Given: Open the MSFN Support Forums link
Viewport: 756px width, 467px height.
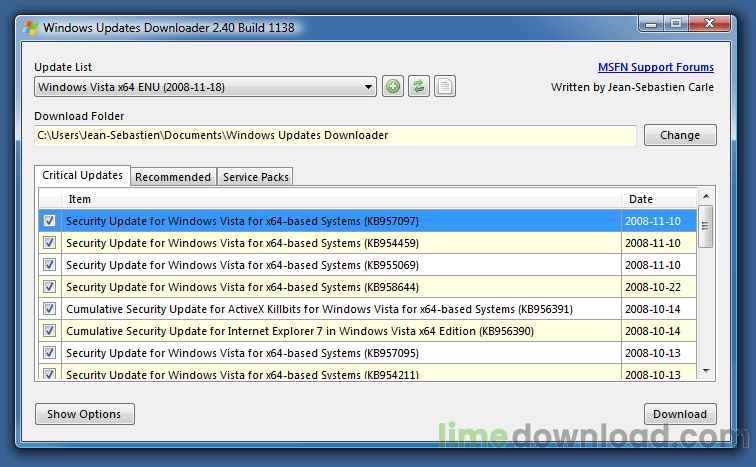Looking at the screenshot, I should click(656, 67).
